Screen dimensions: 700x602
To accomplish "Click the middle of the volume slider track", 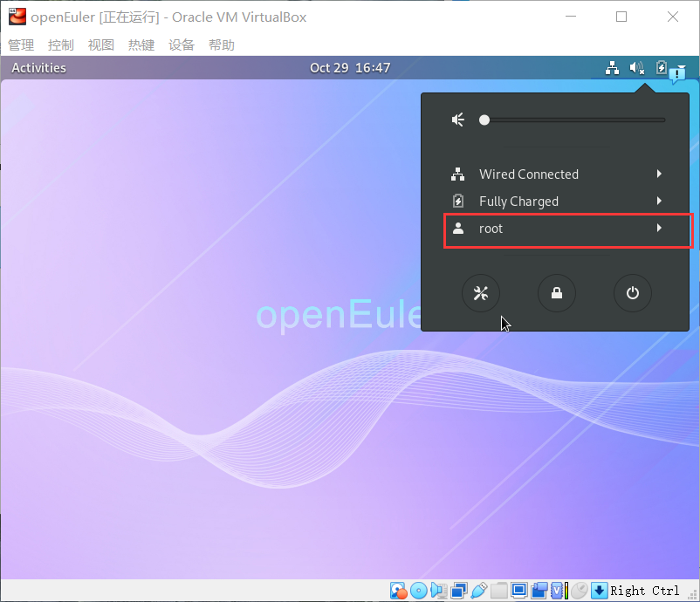I will (x=574, y=120).
